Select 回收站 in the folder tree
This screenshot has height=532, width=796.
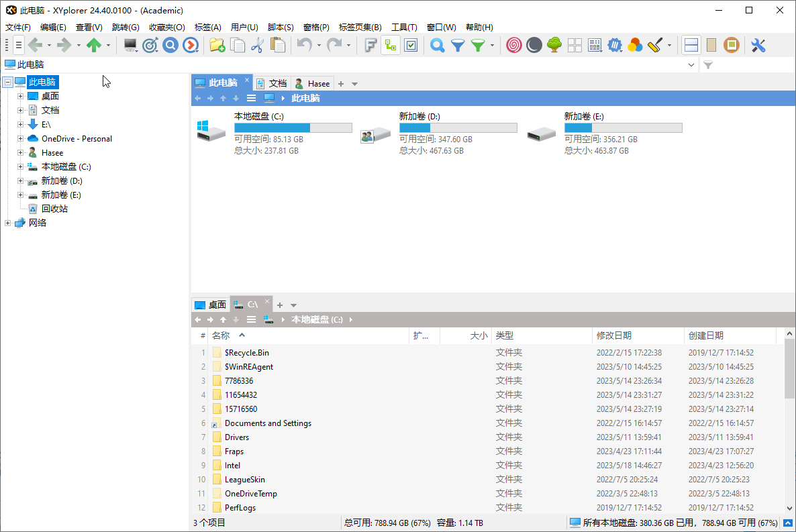point(54,209)
